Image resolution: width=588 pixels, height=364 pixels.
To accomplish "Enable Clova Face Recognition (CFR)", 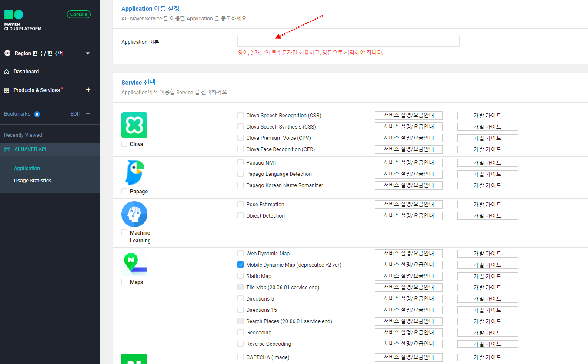I will 241,149.
